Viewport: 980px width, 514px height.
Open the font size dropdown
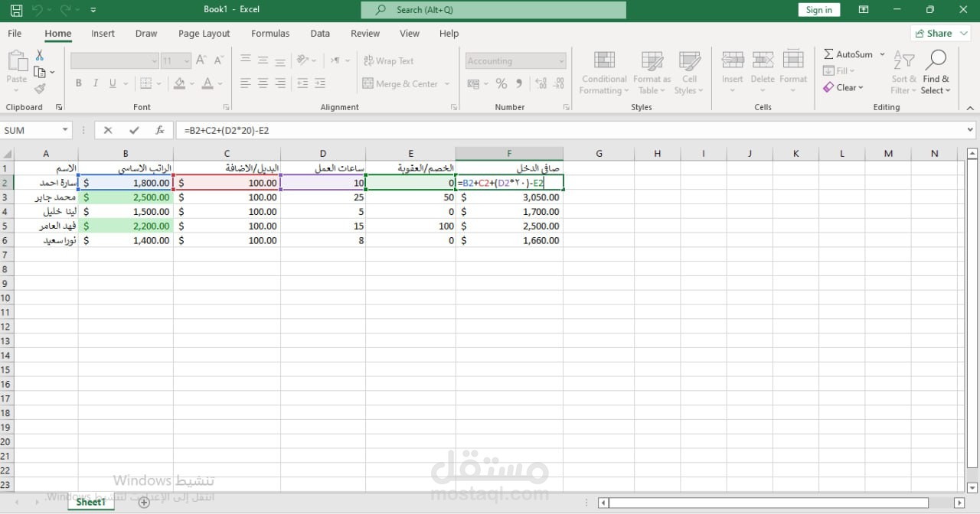point(186,61)
